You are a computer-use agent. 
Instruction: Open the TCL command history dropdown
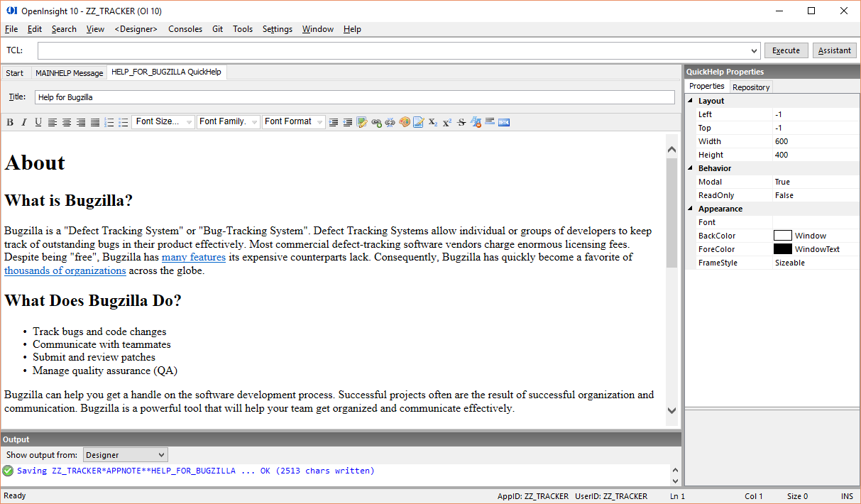754,51
